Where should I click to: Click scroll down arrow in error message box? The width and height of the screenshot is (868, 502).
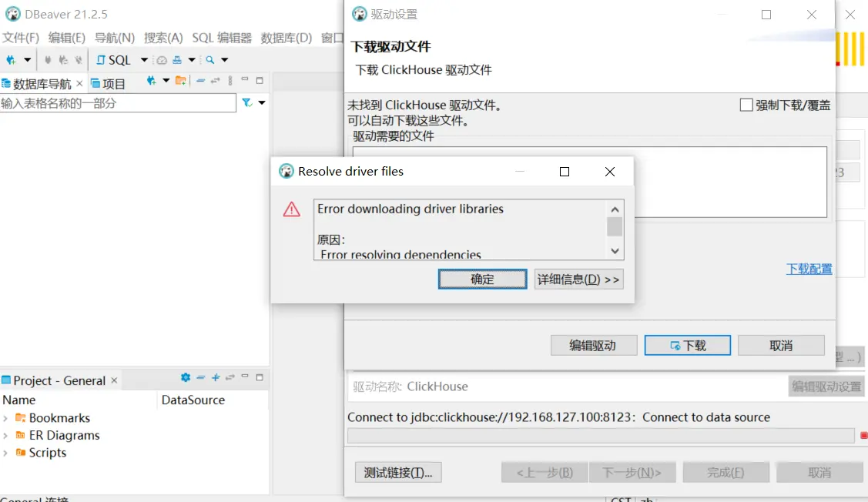[x=615, y=251]
